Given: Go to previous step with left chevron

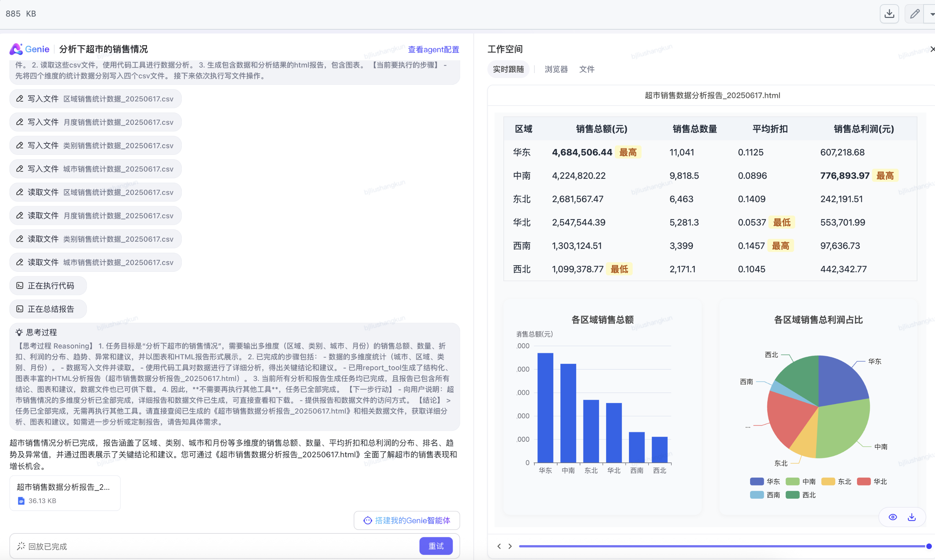Looking at the screenshot, I should [499, 546].
